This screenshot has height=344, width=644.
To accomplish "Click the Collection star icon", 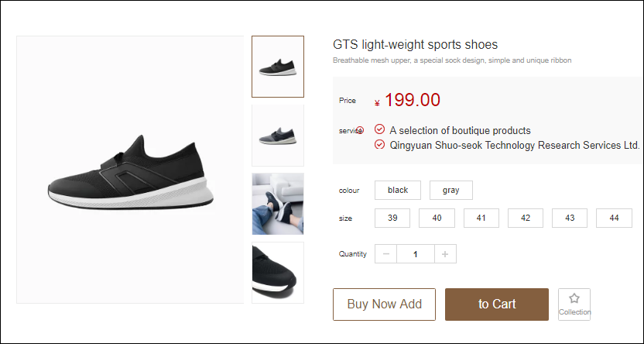I will tap(574, 299).
